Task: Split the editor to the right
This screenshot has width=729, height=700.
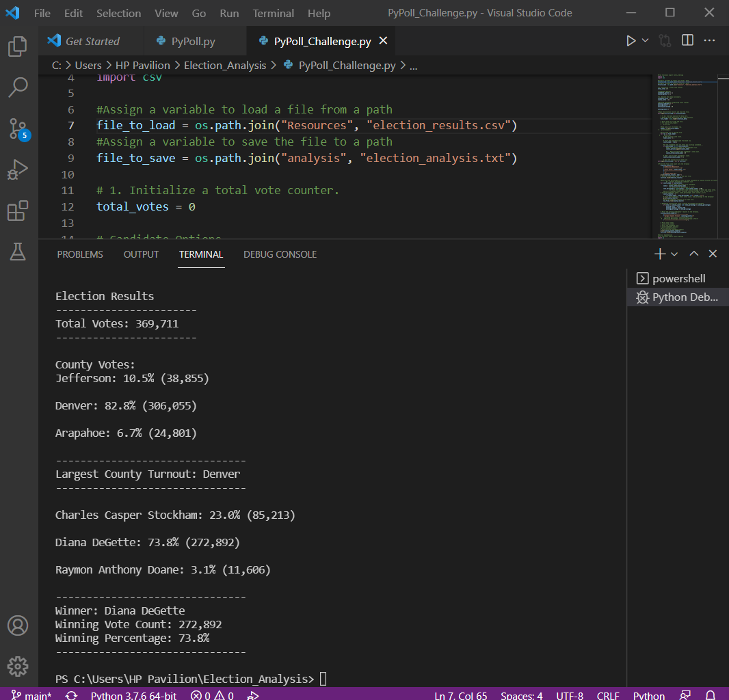Action: coord(687,41)
